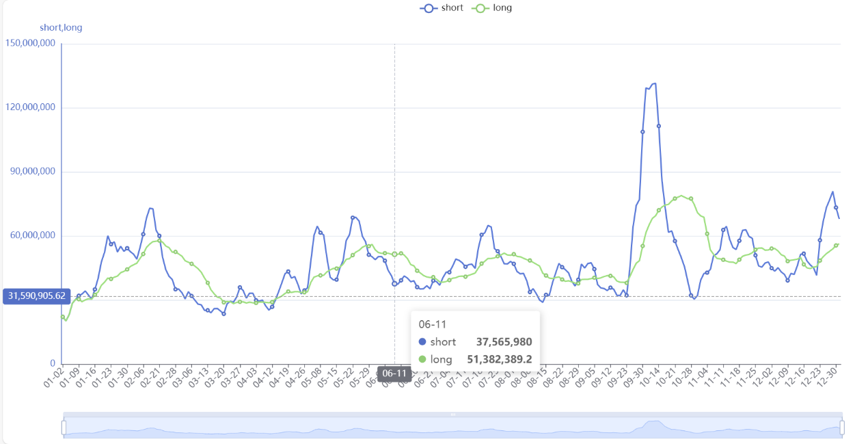This screenshot has width=868, height=444.
Task: Click the 02-06 x-axis label
Action: pos(134,378)
